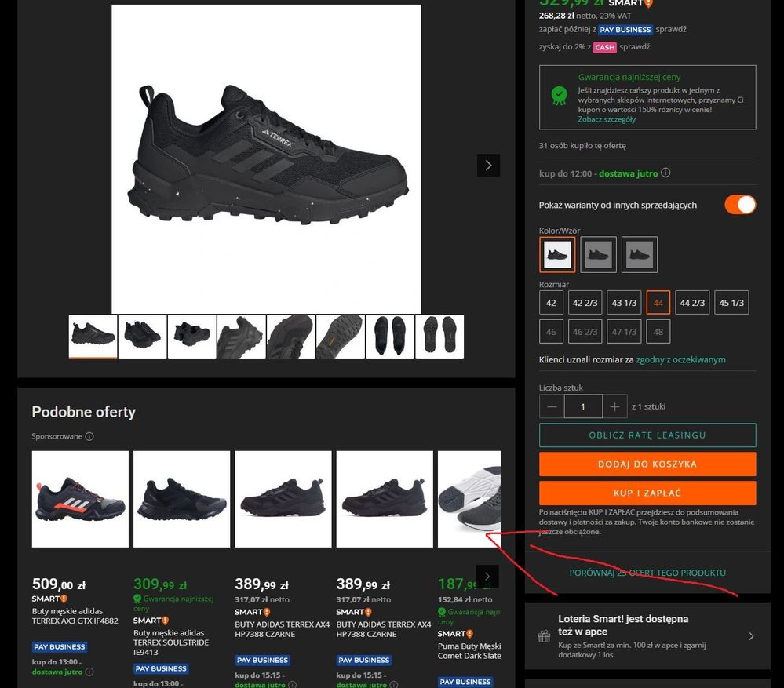784x688 pixels.
Task: Open Loteria Smart banner chevron
Action: tap(751, 636)
